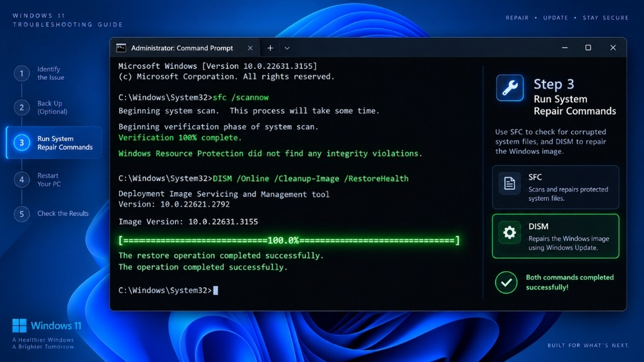
Task: Click 'The operation completed successfully.' line
Action: click(x=203, y=267)
